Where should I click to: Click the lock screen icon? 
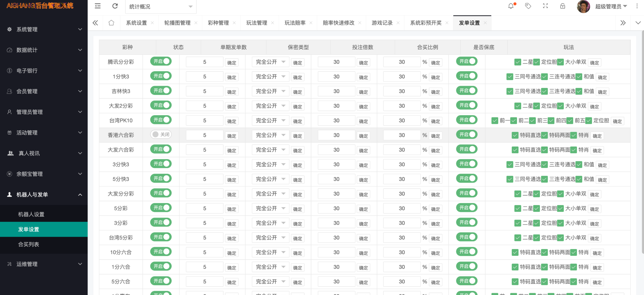(x=562, y=6)
